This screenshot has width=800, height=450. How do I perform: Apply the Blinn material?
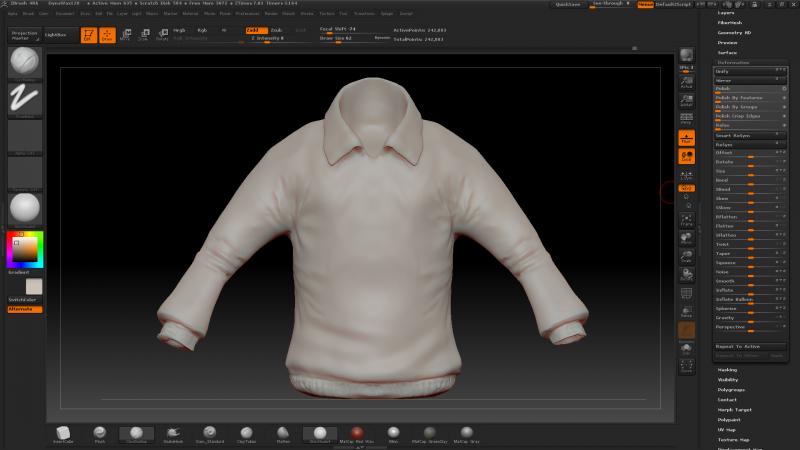393,435
